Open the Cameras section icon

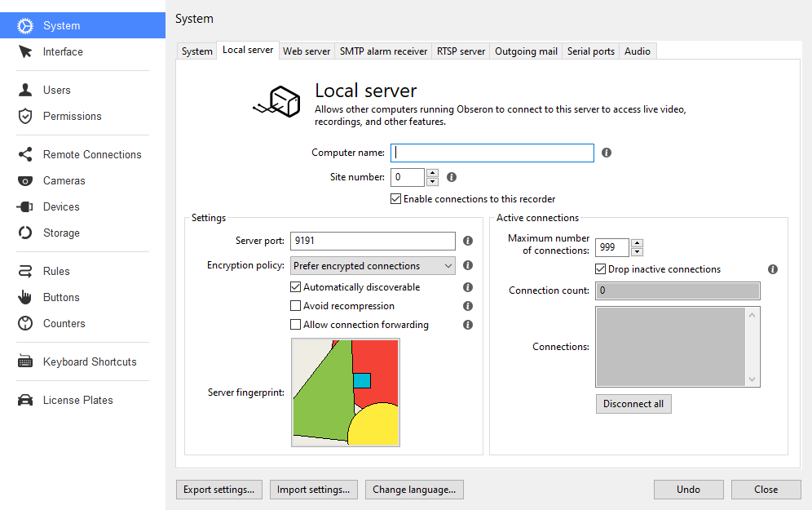coord(24,181)
